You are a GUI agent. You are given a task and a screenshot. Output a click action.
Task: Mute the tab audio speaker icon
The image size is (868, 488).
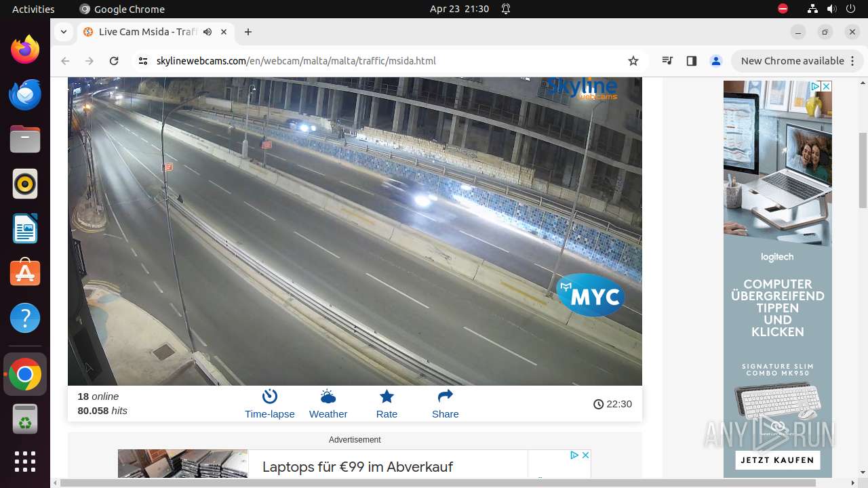coord(208,32)
